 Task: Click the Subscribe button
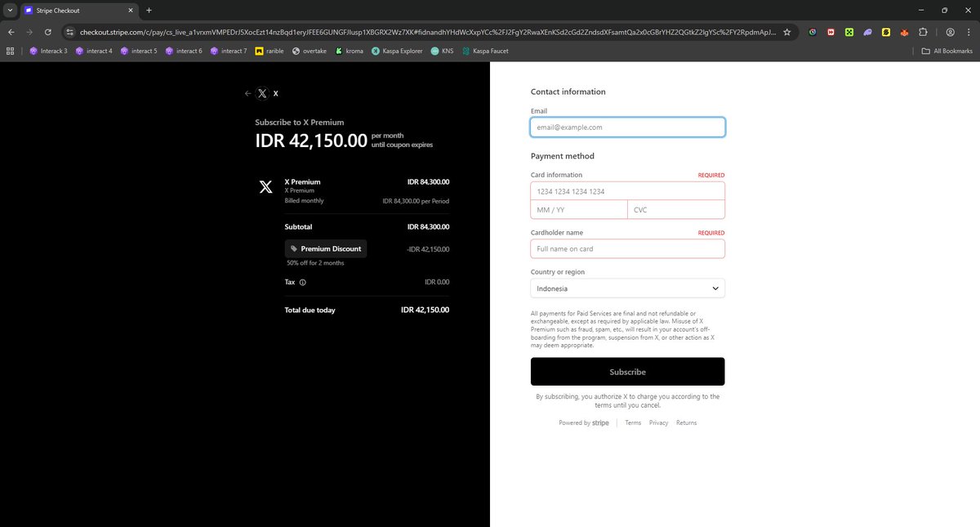coord(627,372)
